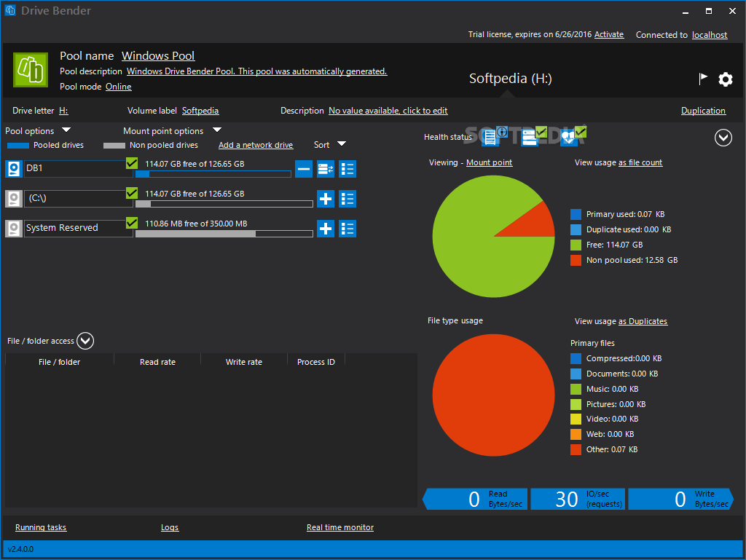Image resolution: width=746 pixels, height=560 pixels.
Task: Click the Drive Bender pool logo icon
Action: click(x=31, y=70)
